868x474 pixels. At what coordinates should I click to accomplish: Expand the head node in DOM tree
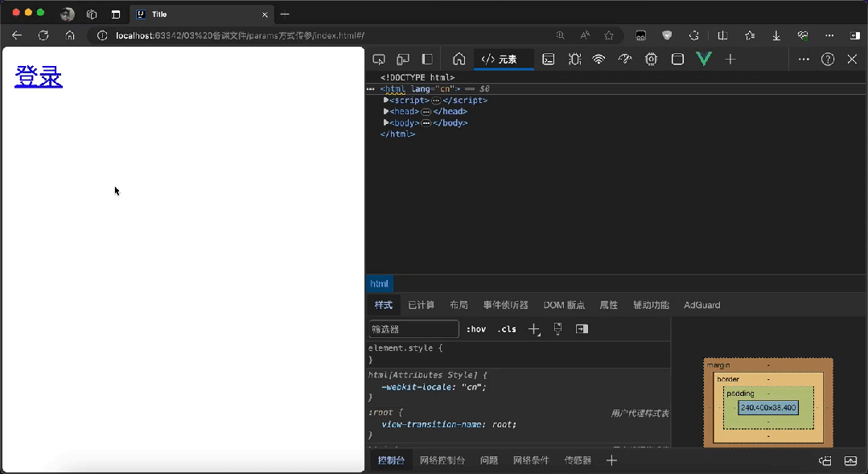[x=386, y=111]
